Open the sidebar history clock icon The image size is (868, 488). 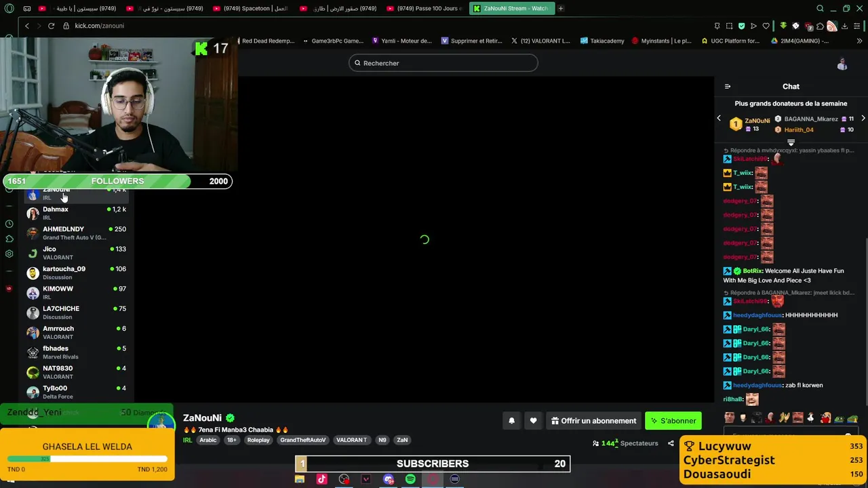(9, 224)
